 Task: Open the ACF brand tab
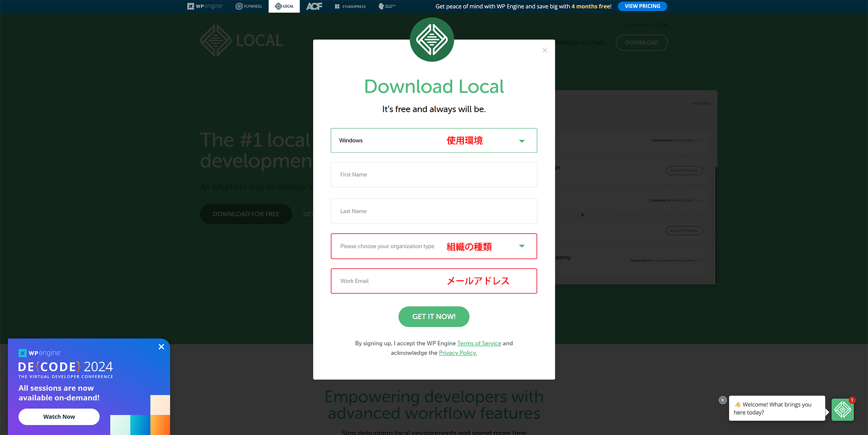[x=314, y=6]
